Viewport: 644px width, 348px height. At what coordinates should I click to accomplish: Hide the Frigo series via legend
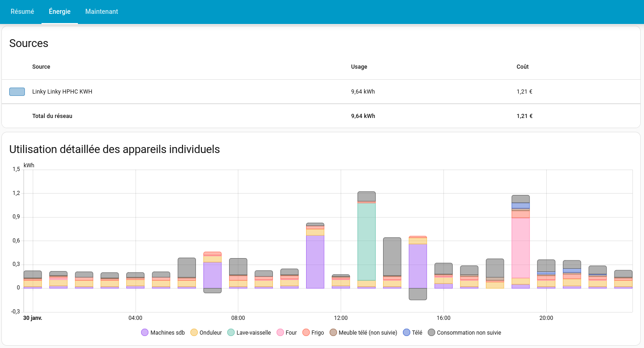point(313,332)
